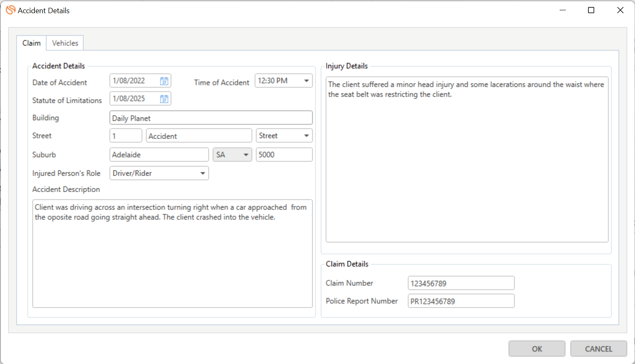Screen dimensions: 635x364
Task: Switch to the Vehicles tab
Action: click(x=65, y=43)
